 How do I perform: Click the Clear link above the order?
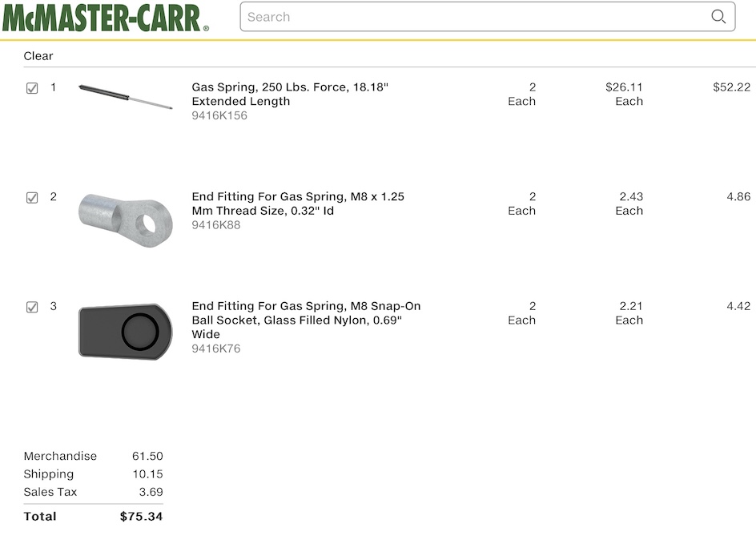point(38,56)
